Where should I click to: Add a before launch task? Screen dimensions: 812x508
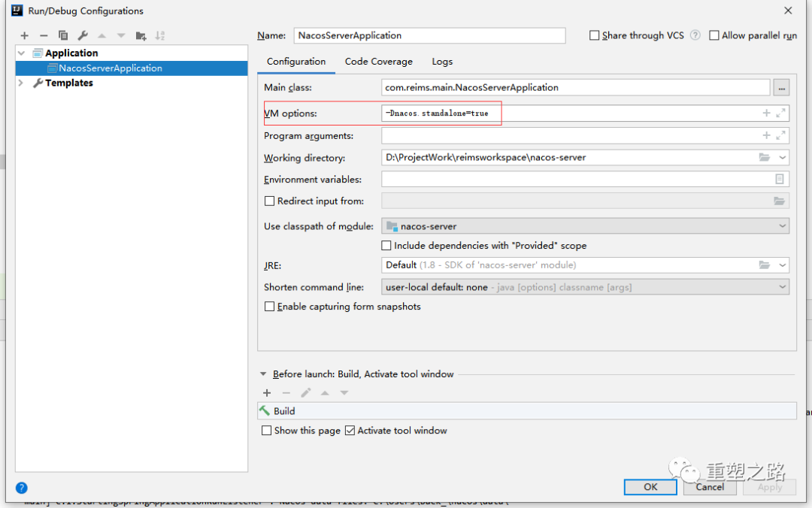coord(267,393)
